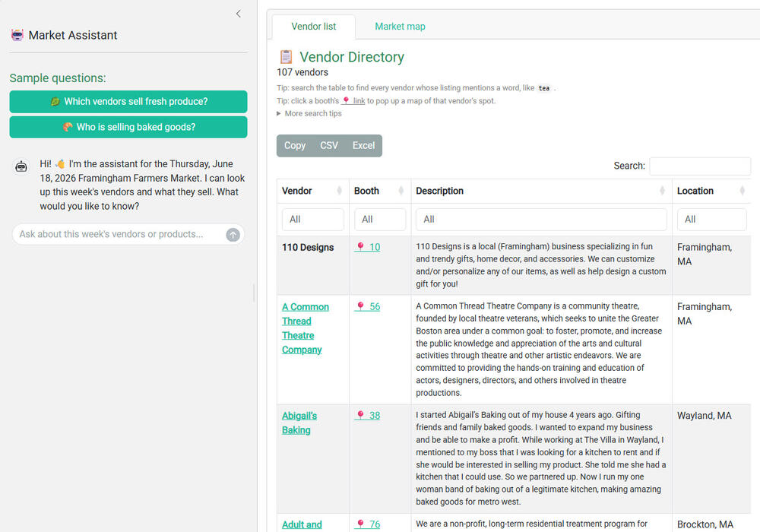Expand More search tips
The height and width of the screenshot is (532, 760).
309,113
